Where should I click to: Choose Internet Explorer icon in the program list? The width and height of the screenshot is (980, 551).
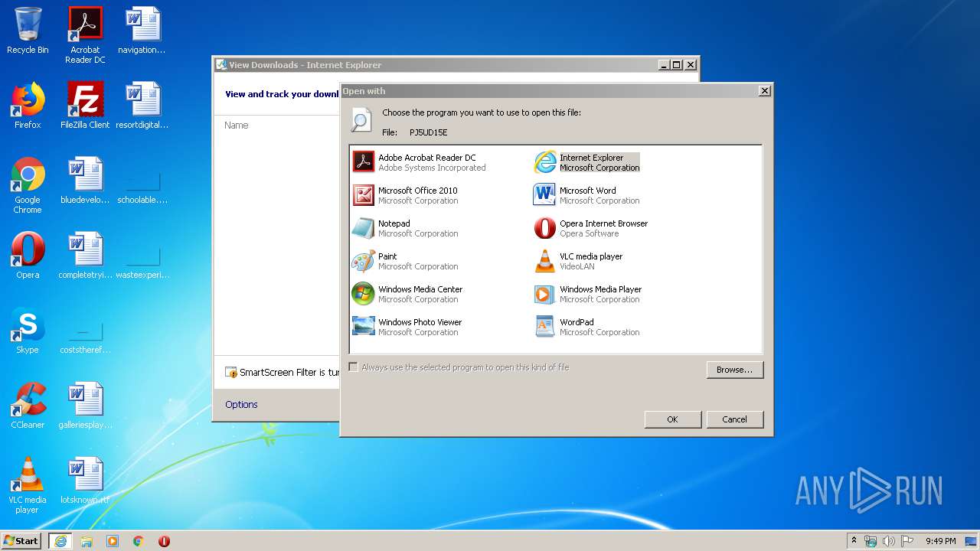pos(544,162)
